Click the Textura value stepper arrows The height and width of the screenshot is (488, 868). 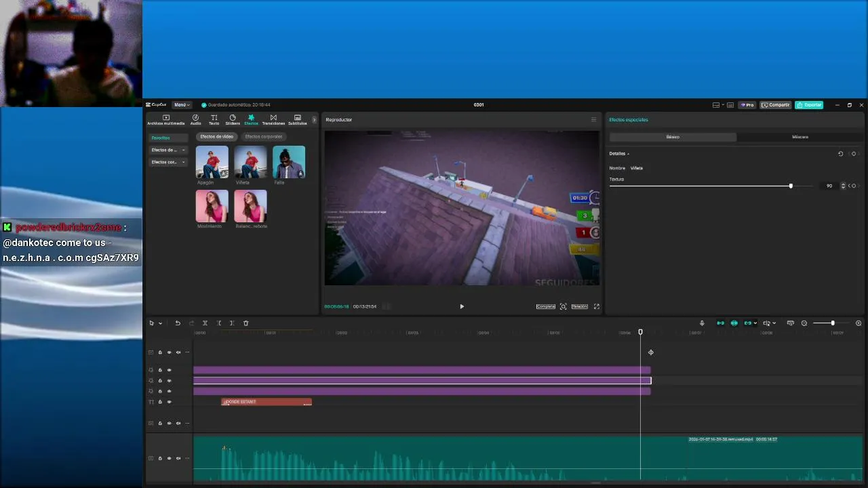pos(844,186)
